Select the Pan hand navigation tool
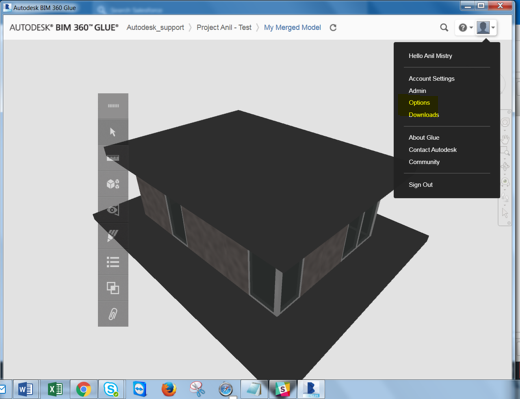520x399 pixels. point(505,139)
